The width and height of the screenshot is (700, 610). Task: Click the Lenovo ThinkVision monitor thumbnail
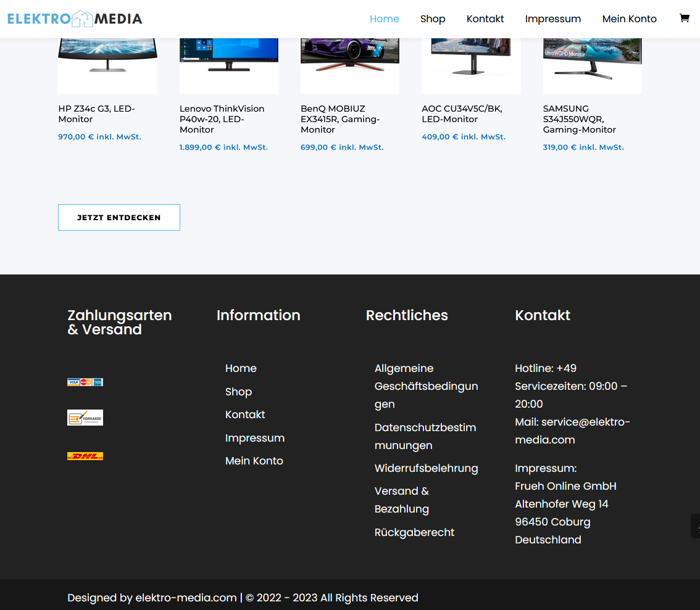coord(229,65)
